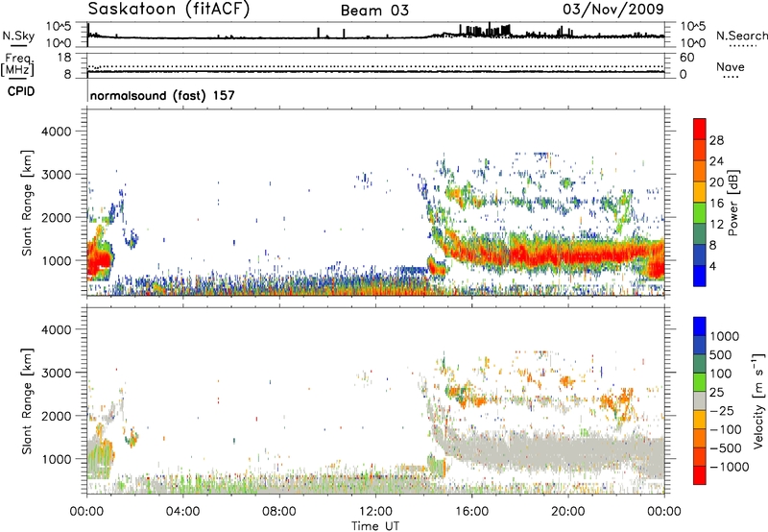The height and width of the screenshot is (532, 768).
Task: Click the 'Freq. [MHz]' axis label
Action: click(x=18, y=64)
